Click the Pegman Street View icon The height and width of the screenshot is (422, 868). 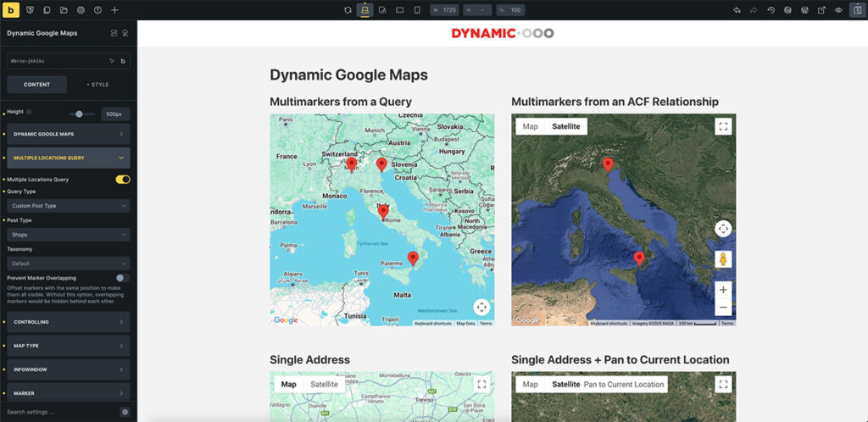pos(723,258)
